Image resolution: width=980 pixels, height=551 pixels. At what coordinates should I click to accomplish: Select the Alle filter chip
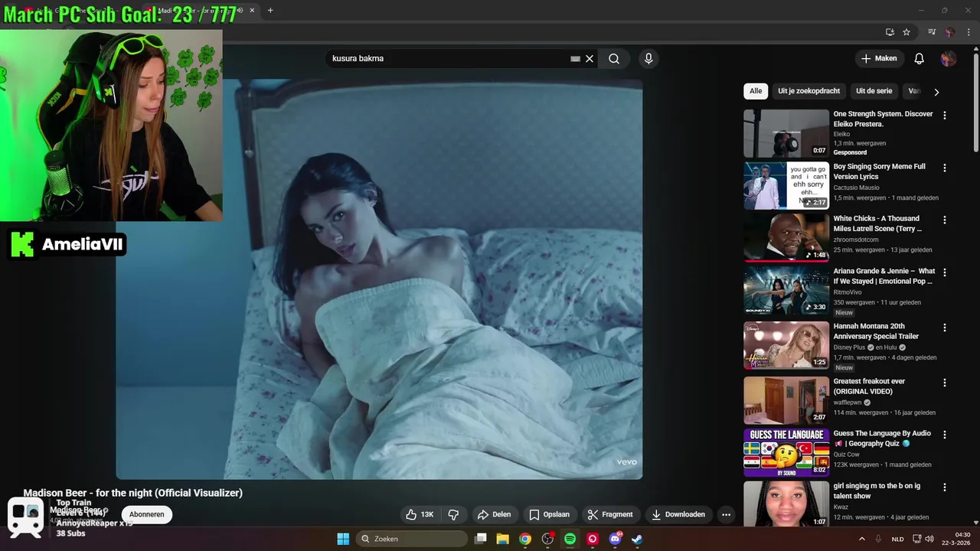tap(756, 91)
